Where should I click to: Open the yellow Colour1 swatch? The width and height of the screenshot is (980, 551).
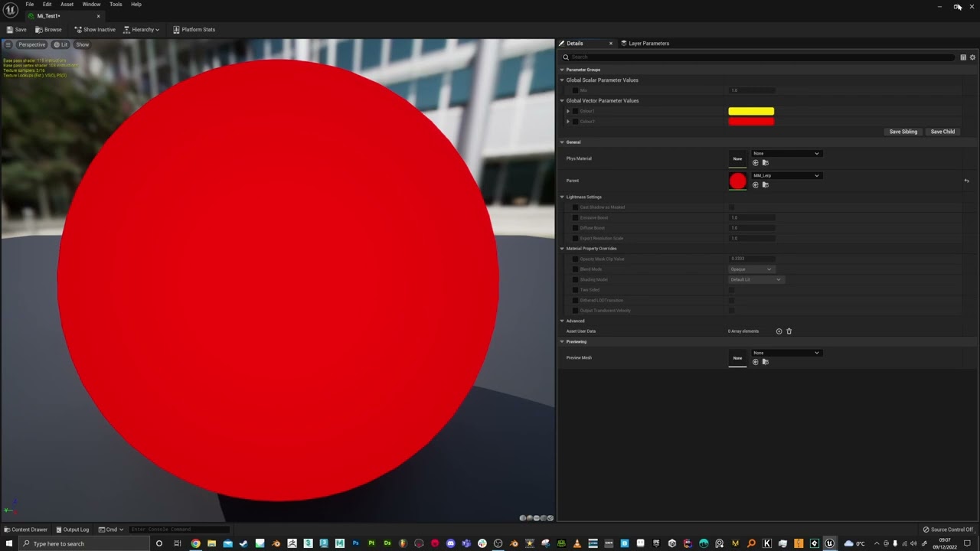751,112
